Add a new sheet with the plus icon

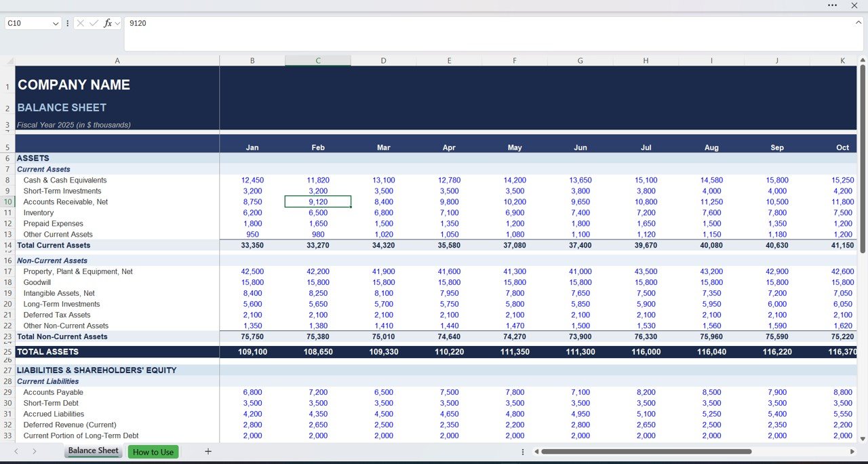[208, 451]
